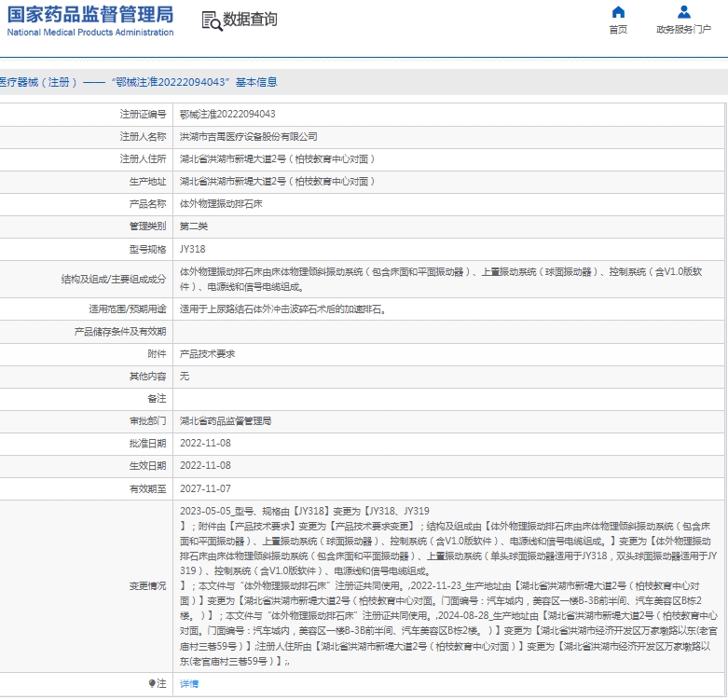Open the 详情 link

189,684
